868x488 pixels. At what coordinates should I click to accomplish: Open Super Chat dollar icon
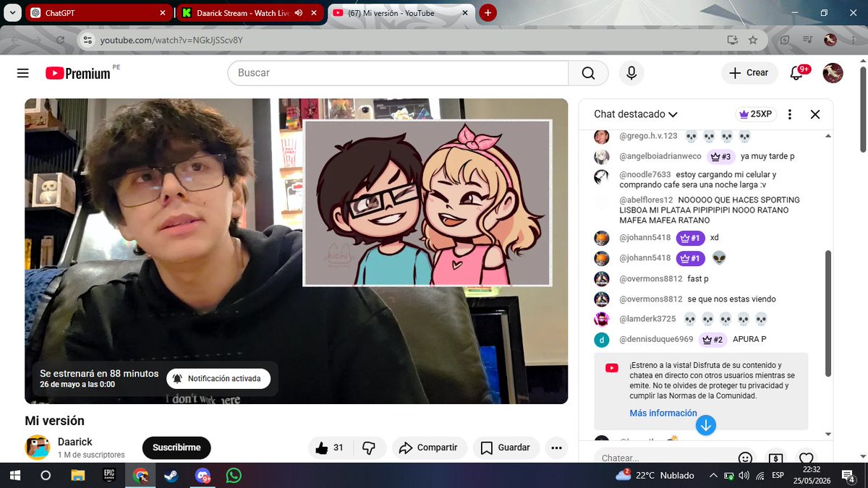coord(775,458)
